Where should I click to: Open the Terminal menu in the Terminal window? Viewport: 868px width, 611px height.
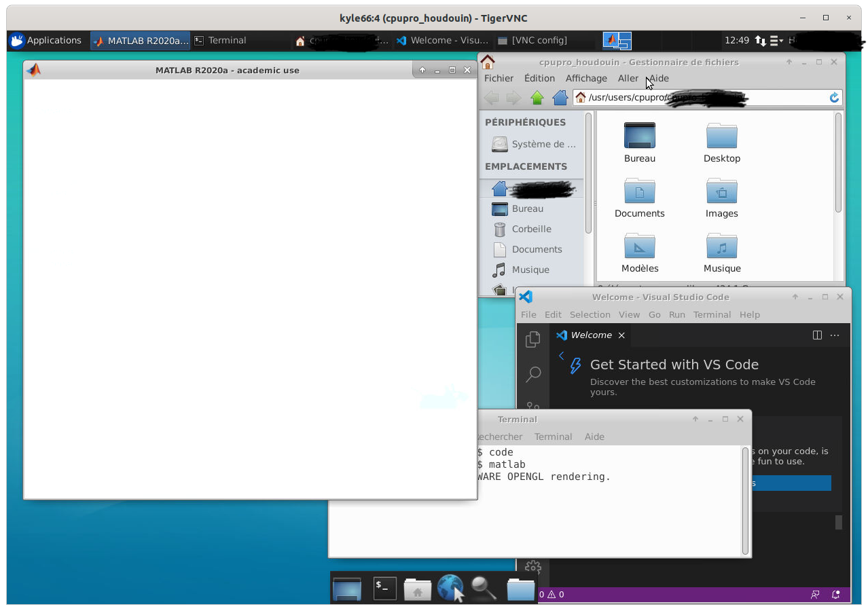click(x=553, y=437)
